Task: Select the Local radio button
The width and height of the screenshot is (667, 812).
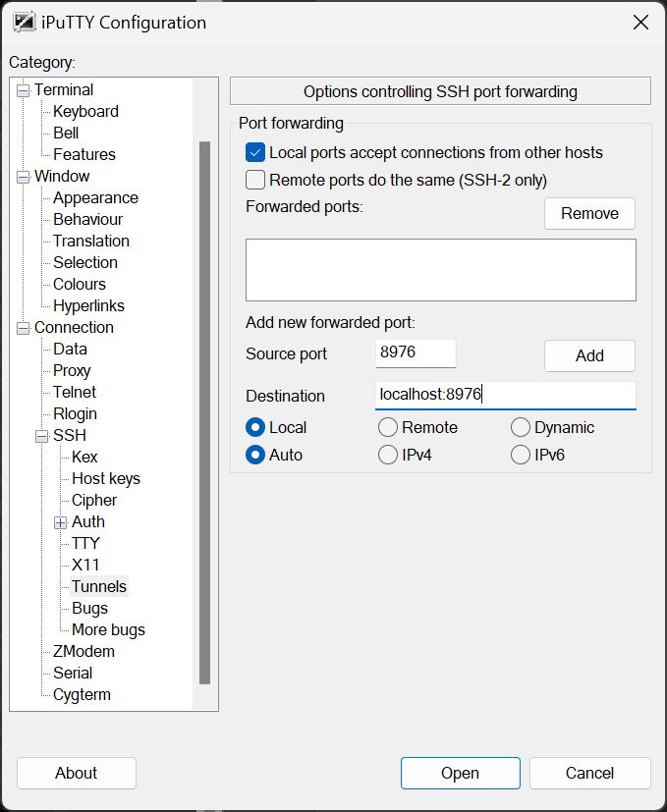Action: [255, 428]
